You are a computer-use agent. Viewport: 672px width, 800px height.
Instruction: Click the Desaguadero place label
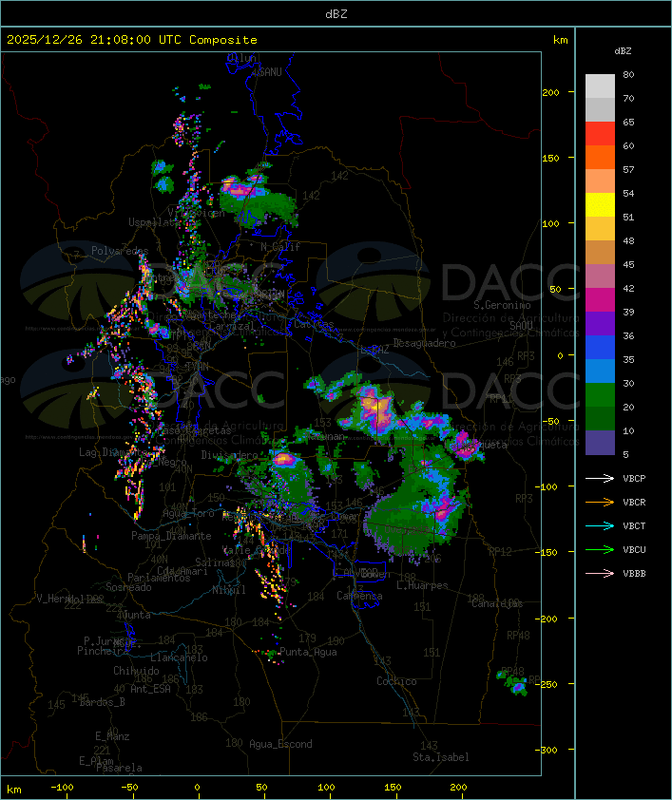pyautogui.click(x=424, y=343)
